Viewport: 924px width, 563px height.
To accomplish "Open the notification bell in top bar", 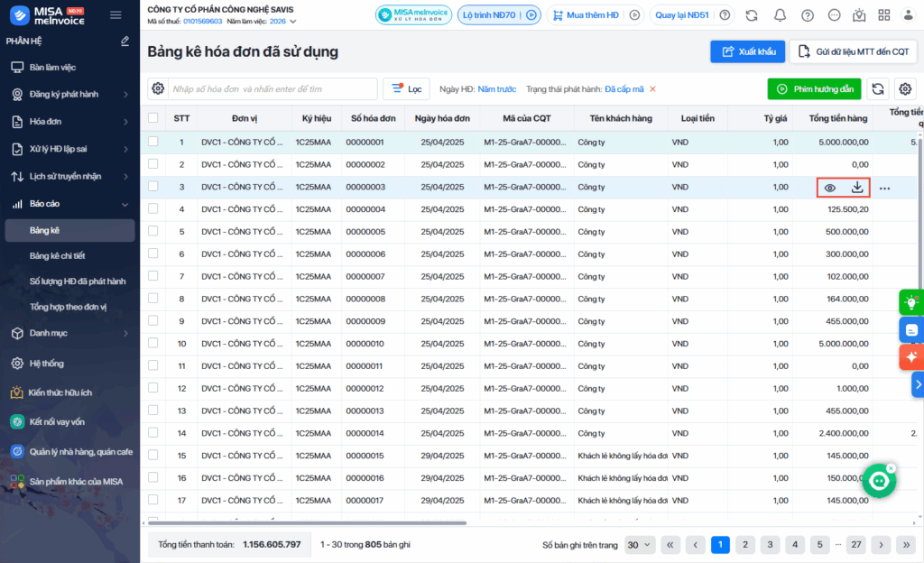I will point(780,15).
